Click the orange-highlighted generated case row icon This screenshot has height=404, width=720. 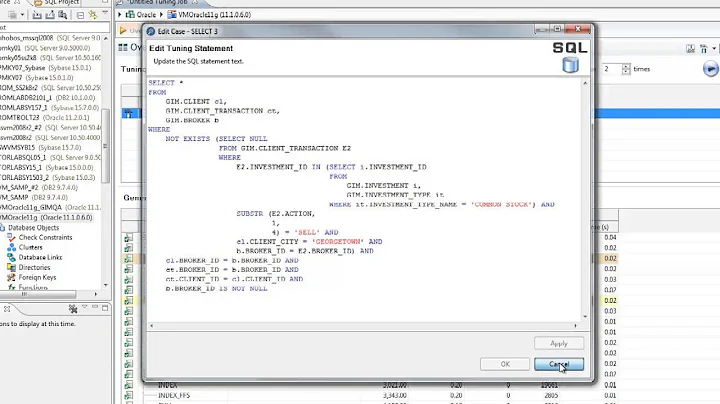[128, 258]
